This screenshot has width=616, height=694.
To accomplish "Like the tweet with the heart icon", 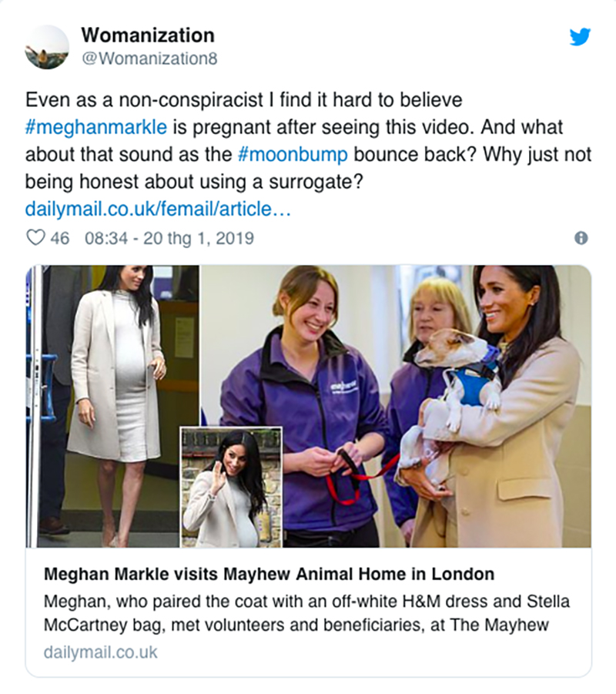I will [x=35, y=238].
